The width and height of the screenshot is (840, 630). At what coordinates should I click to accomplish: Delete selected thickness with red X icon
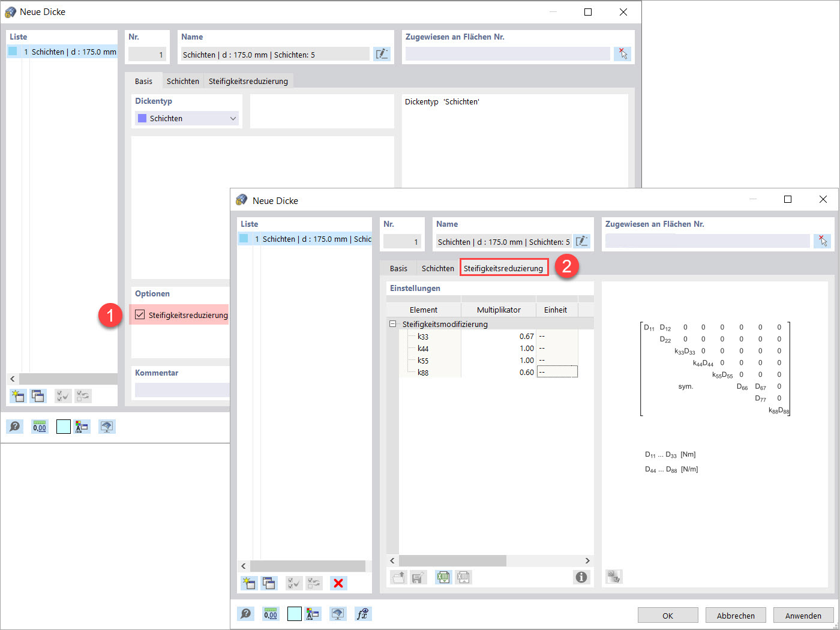(x=338, y=583)
